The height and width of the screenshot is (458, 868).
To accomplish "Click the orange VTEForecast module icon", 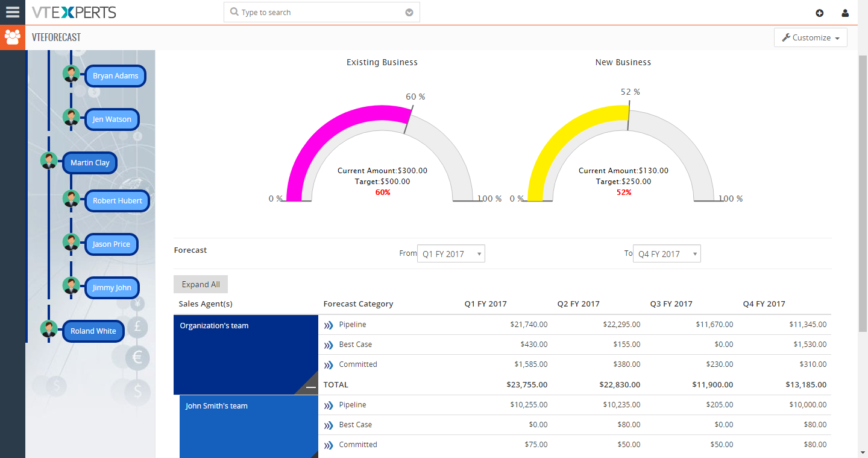I will point(13,37).
